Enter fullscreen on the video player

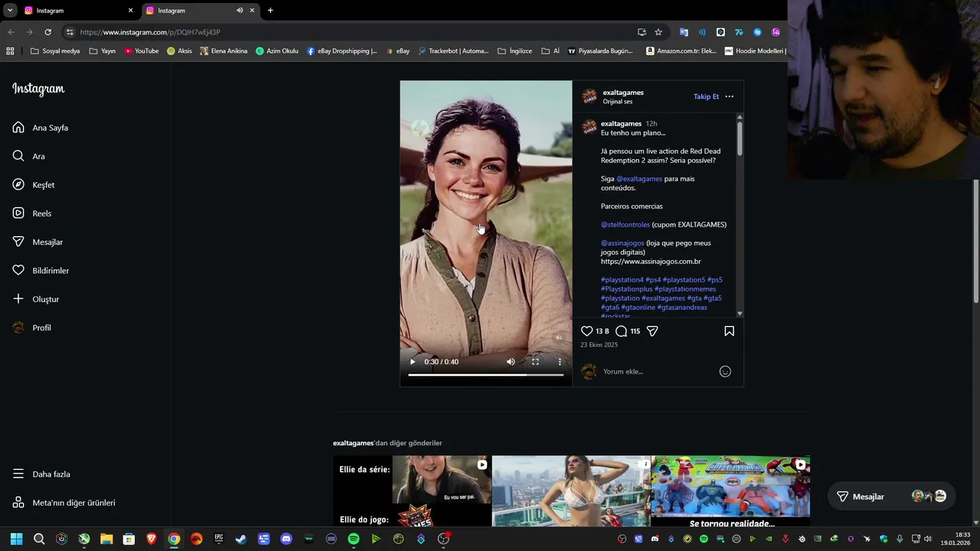(x=535, y=362)
